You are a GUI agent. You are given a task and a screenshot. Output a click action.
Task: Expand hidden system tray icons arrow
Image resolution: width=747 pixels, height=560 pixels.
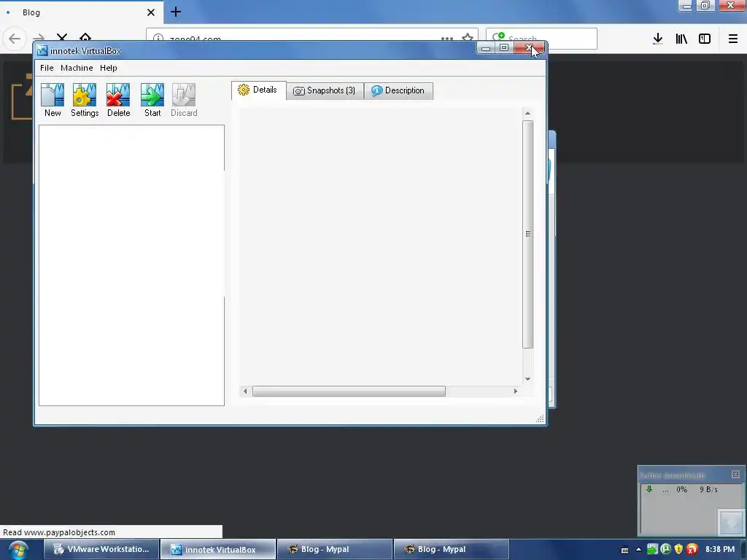(x=638, y=550)
